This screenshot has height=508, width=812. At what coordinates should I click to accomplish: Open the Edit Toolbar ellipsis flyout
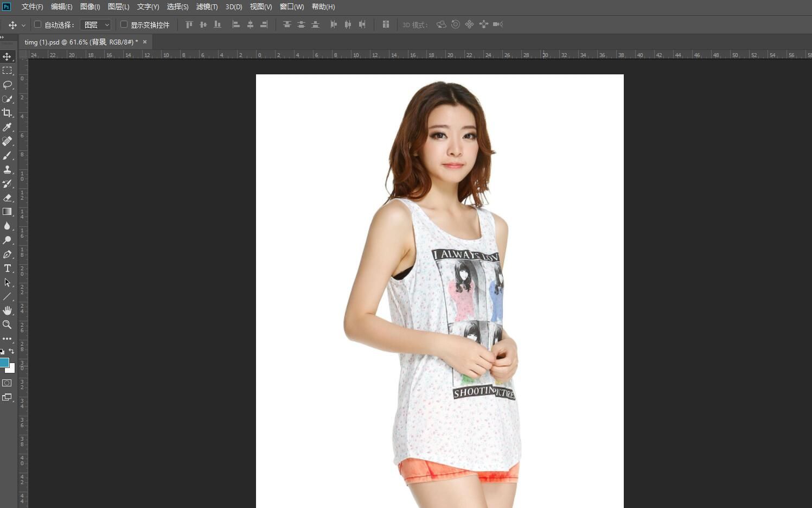tap(8, 338)
